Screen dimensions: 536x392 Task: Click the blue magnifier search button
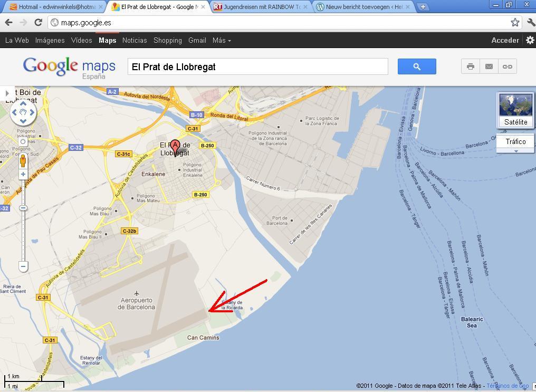pyautogui.click(x=417, y=66)
